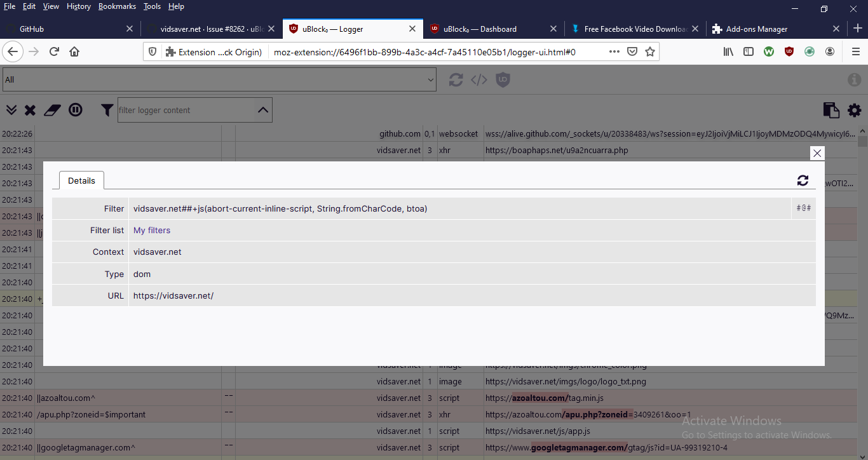The height and width of the screenshot is (460, 868).
Task: Open the Bookmarks menu
Action: 117,6
